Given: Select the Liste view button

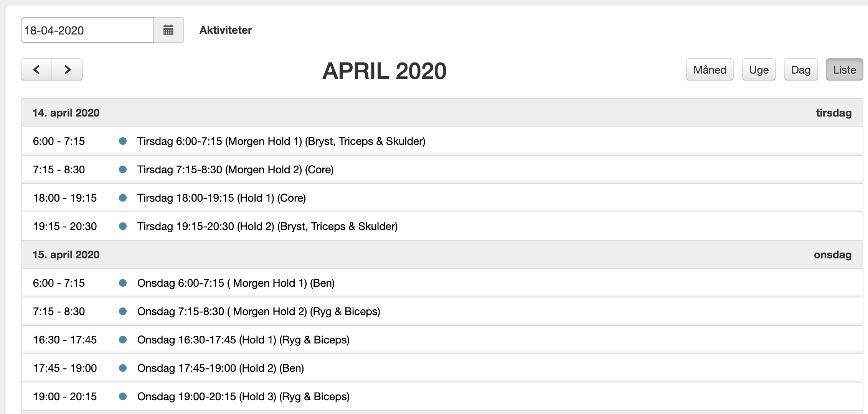Looking at the screenshot, I should tap(844, 70).
